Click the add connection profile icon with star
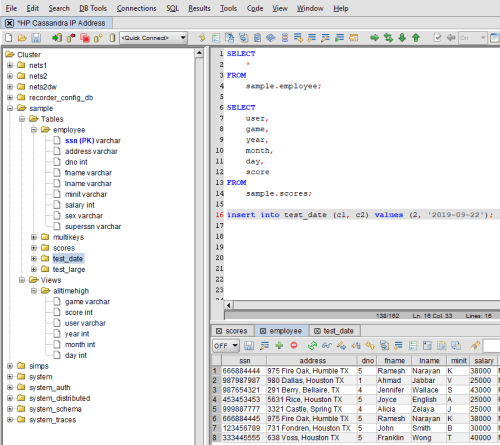 click(98, 38)
